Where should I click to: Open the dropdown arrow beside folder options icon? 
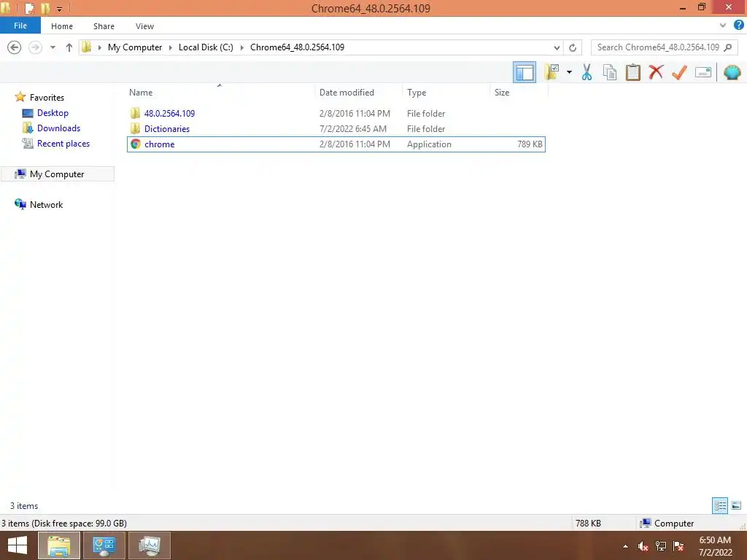tap(569, 72)
